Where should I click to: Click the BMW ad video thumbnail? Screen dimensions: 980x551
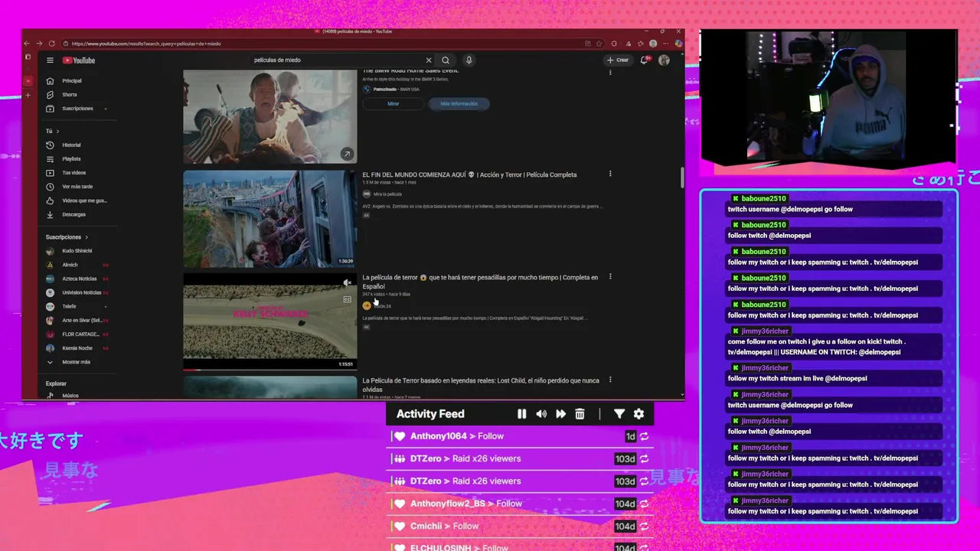[x=269, y=116]
